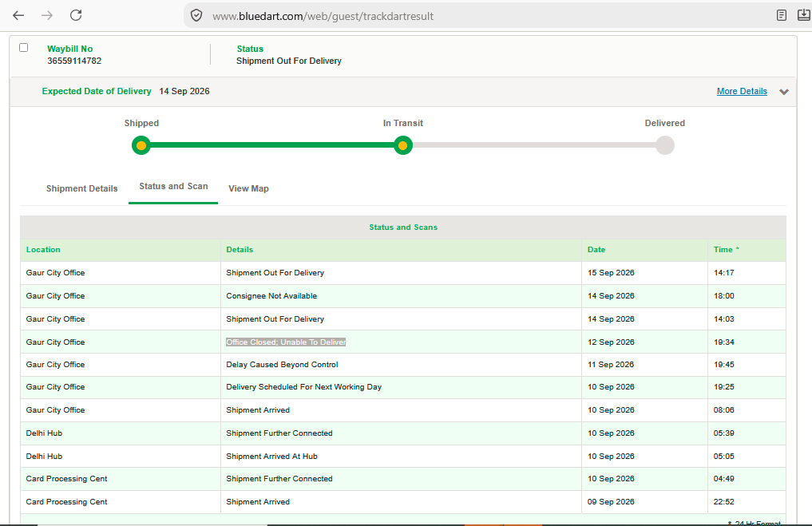Click the browser forward arrow
This screenshot has height=526, width=812.
point(47,15)
